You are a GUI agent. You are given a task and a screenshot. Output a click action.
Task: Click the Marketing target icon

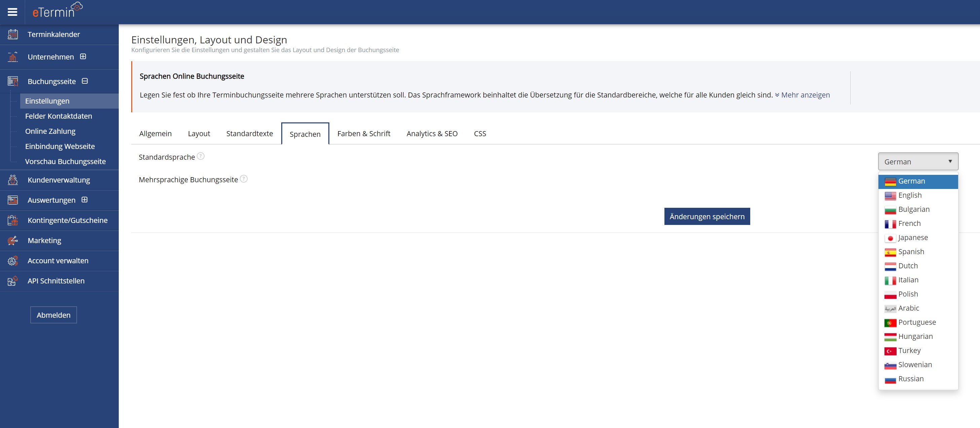pyautogui.click(x=13, y=240)
